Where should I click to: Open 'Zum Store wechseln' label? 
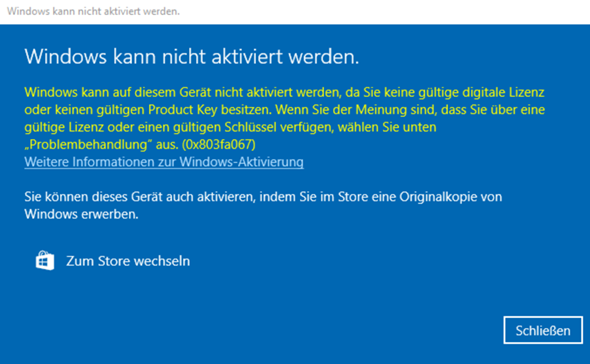pos(128,261)
